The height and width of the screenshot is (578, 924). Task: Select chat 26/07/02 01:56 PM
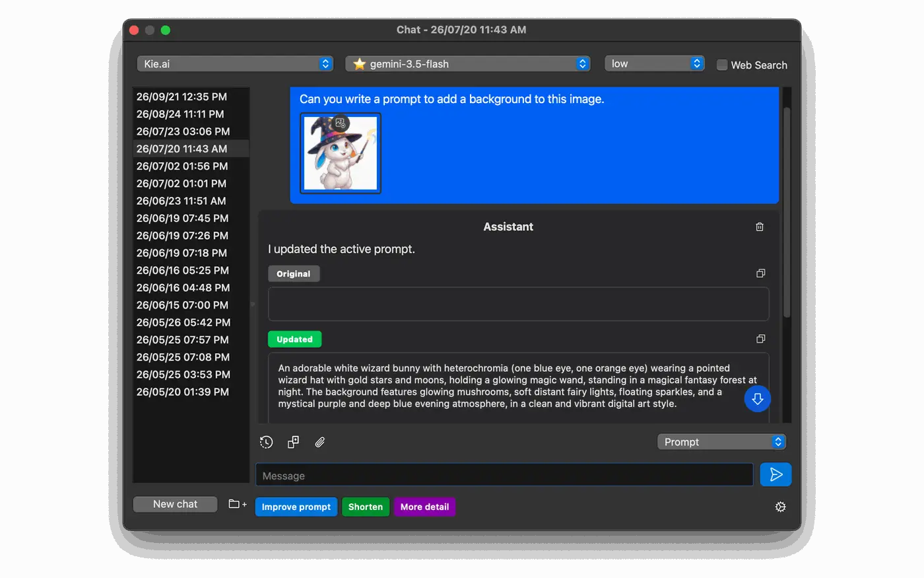coord(191,166)
